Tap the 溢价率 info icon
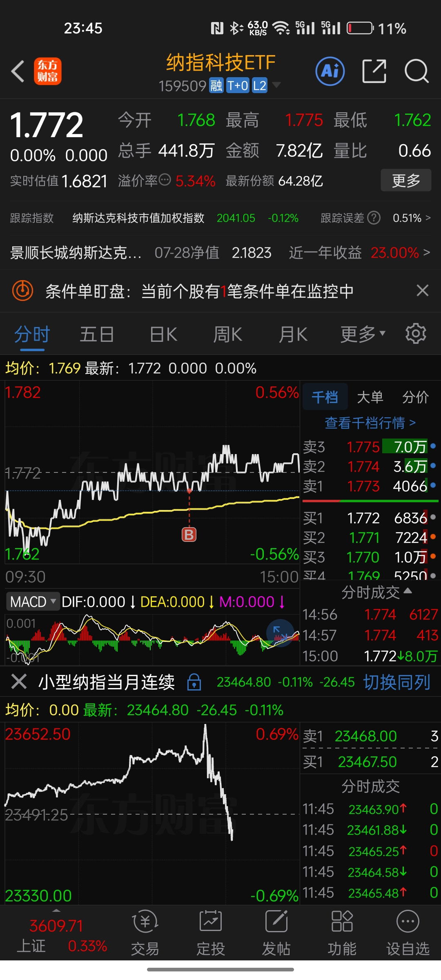Screen dimensions: 441x980 click(x=165, y=180)
